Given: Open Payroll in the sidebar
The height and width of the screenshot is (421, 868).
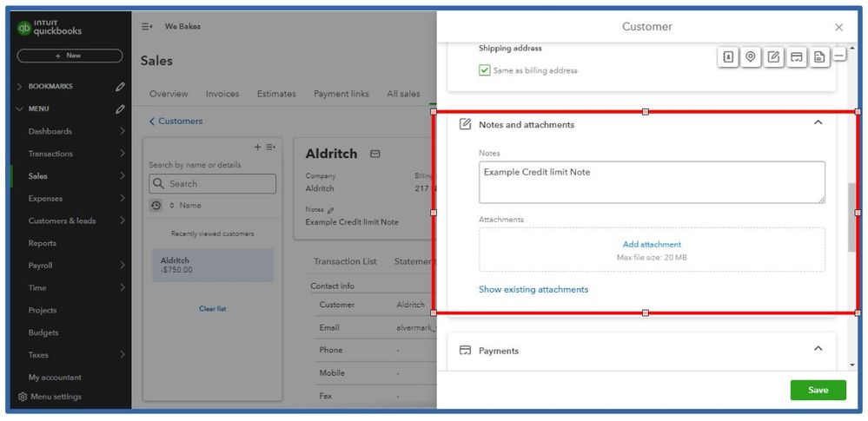Looking at the screenshot, I should [41, 266].
